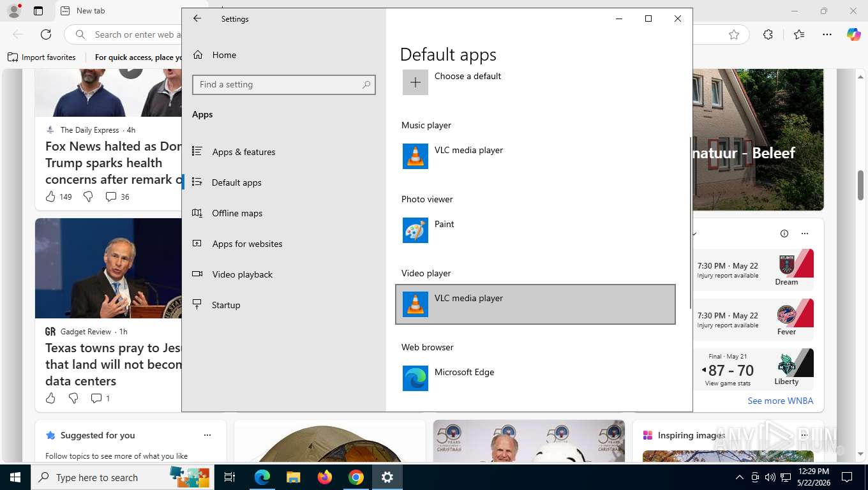This screenshot has height=490, width=868.
Task: Open Texas towns Gadget Review article
Action: 114,364
